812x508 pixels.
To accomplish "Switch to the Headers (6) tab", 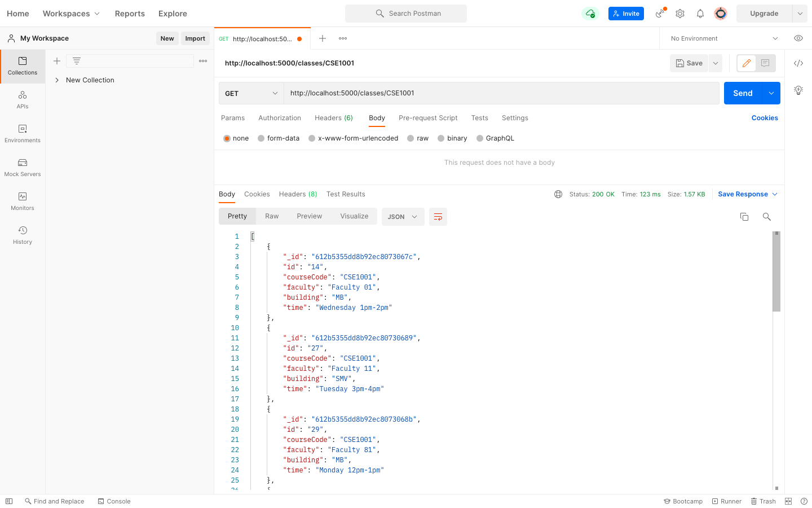I will pyautogui.click(x=333, y=118).
